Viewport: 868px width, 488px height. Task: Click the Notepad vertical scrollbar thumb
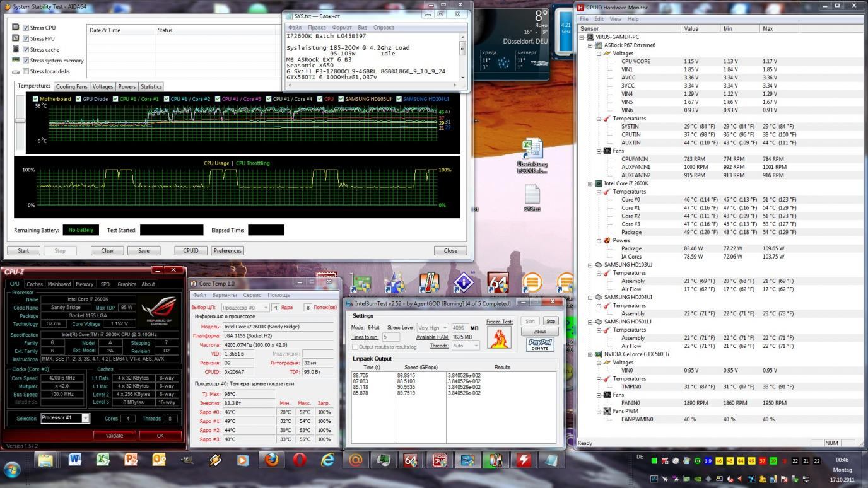pos(462,47)
